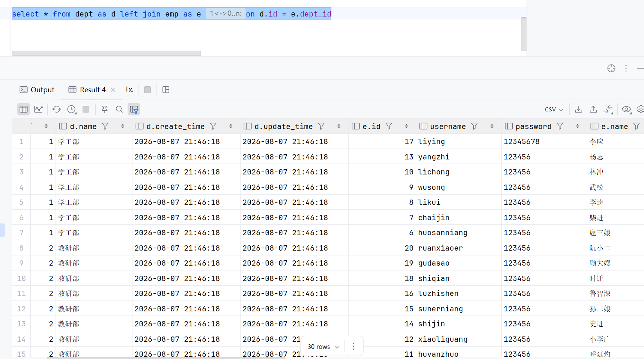Click the crosshair target icon
This screenshot has width=644, height=359.
point(611,68)
